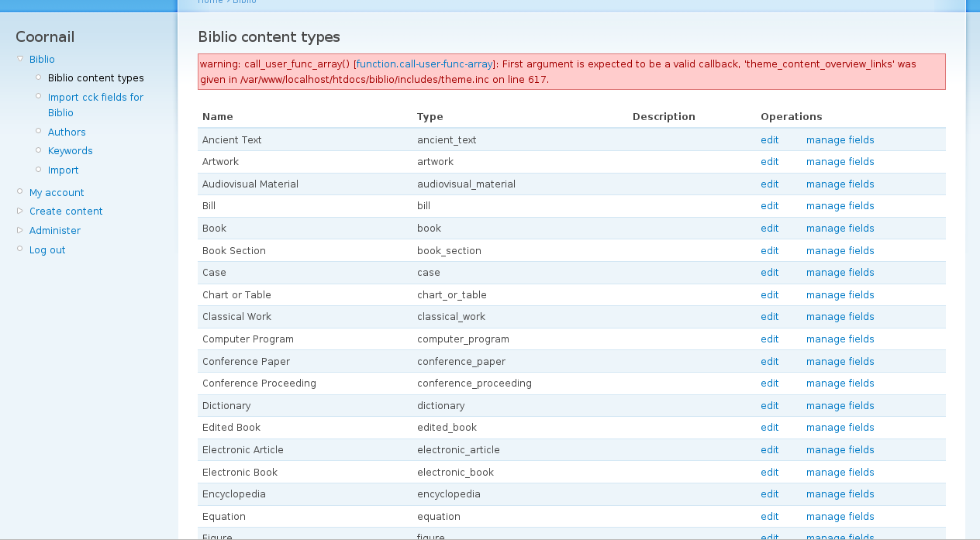Manage fields for Classical Work
Screen dimensions: 980x540
[840, 317]
